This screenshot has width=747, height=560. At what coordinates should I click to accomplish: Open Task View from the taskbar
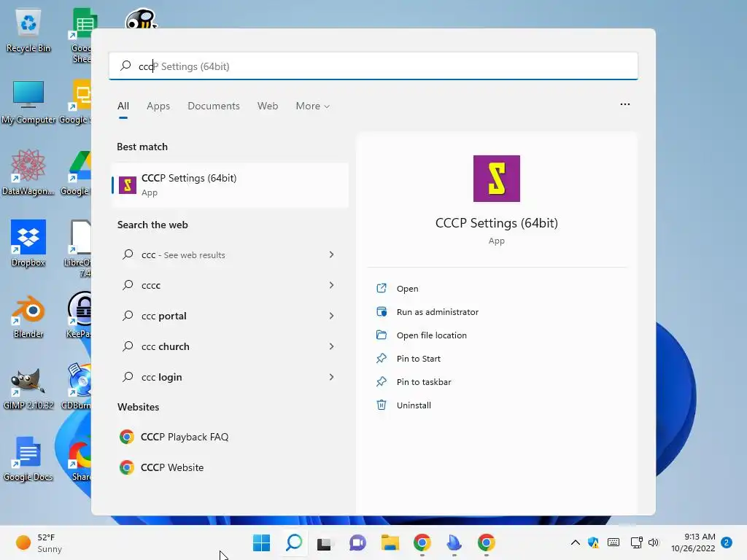325,542
